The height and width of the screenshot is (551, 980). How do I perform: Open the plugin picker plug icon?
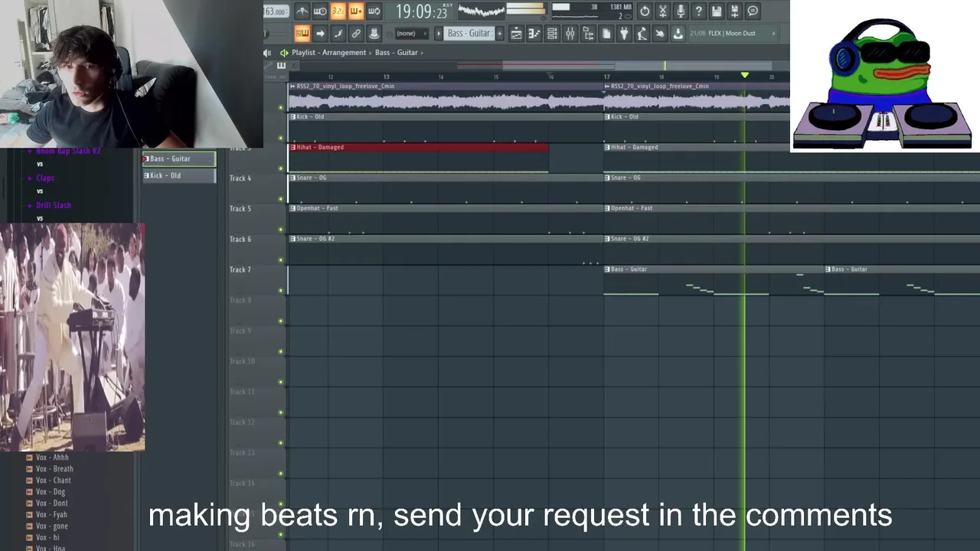pos(624,34)
